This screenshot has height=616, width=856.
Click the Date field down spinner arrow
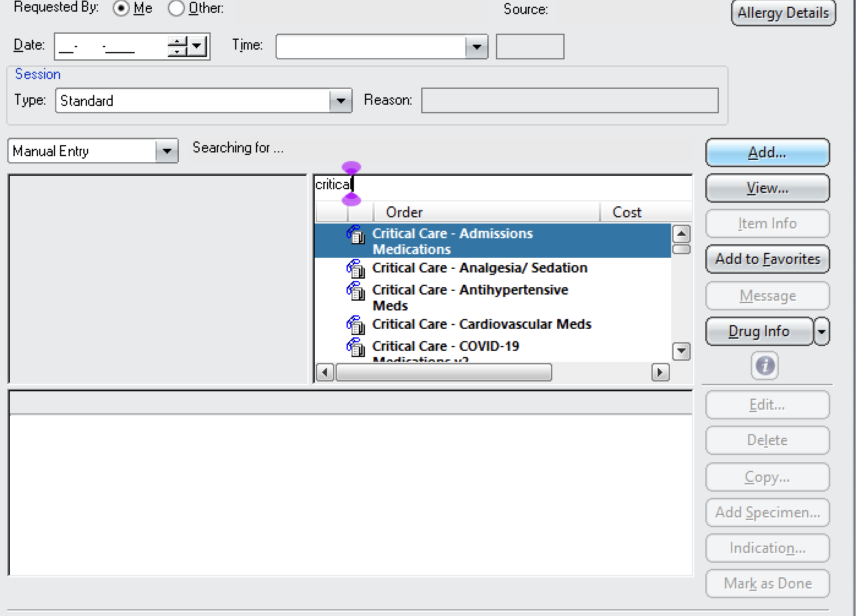(178, 51)
